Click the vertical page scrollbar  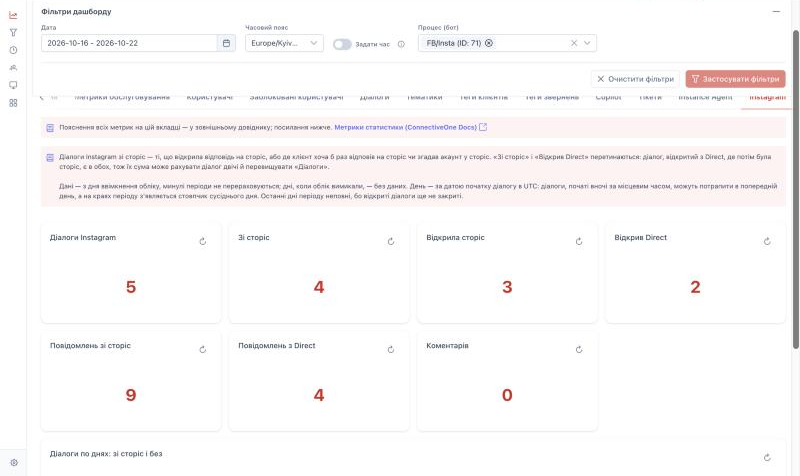click(x=796, y=189)
